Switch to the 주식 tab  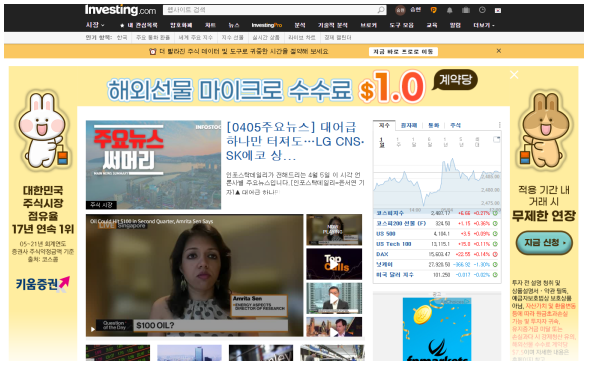point(455,126)
